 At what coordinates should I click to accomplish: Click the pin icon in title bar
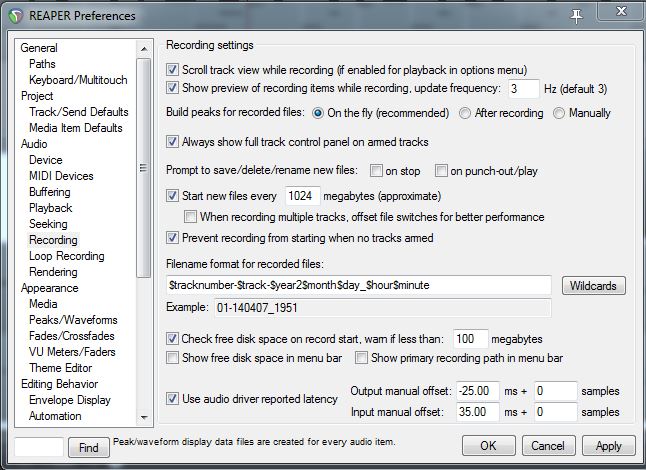[x=576, y=16]
